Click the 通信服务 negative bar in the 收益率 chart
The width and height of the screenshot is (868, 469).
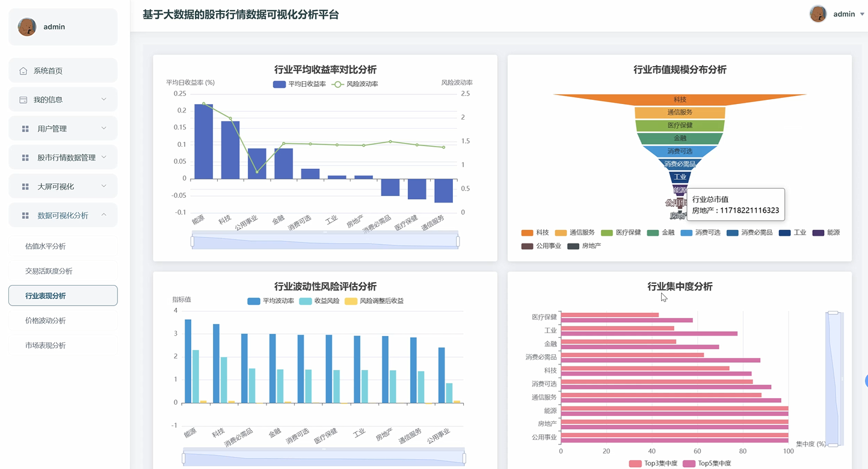coord(444,191)
